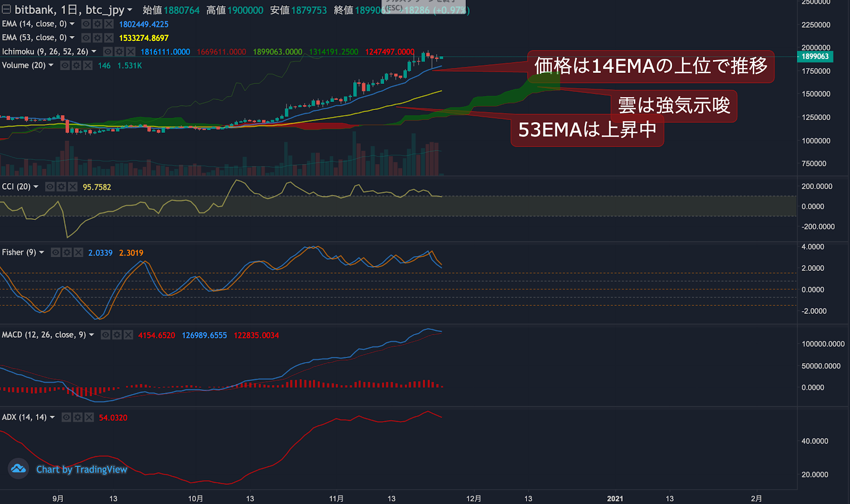Screen dimensions: 850x504
Task: Open MACD indicator settings gear
Action: 117,335
